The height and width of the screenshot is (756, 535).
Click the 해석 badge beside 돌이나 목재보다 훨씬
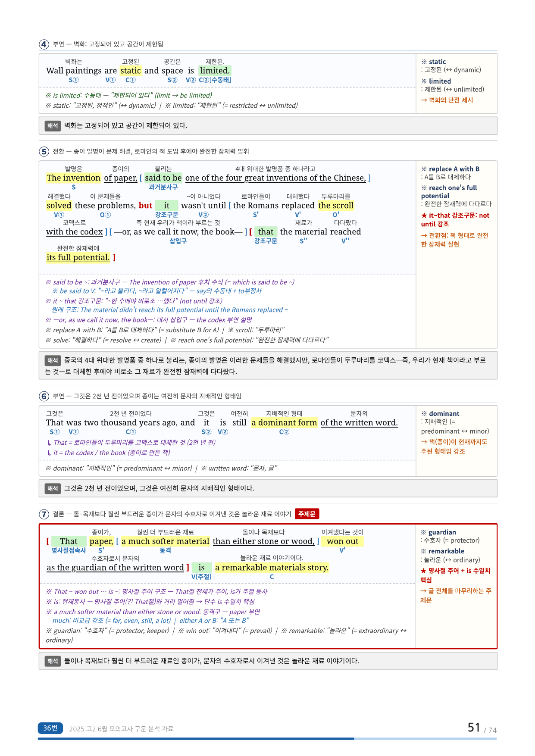[x=53, y=661]
